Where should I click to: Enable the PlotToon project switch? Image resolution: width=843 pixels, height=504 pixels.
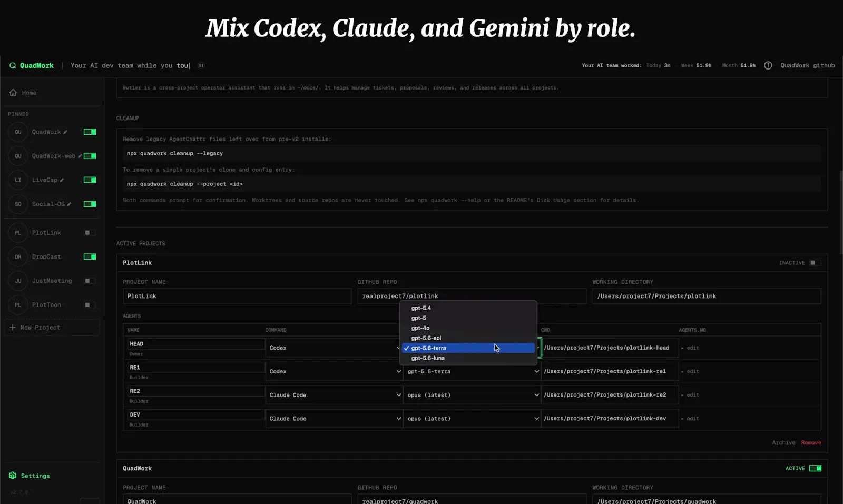click(x=90, y=304)
